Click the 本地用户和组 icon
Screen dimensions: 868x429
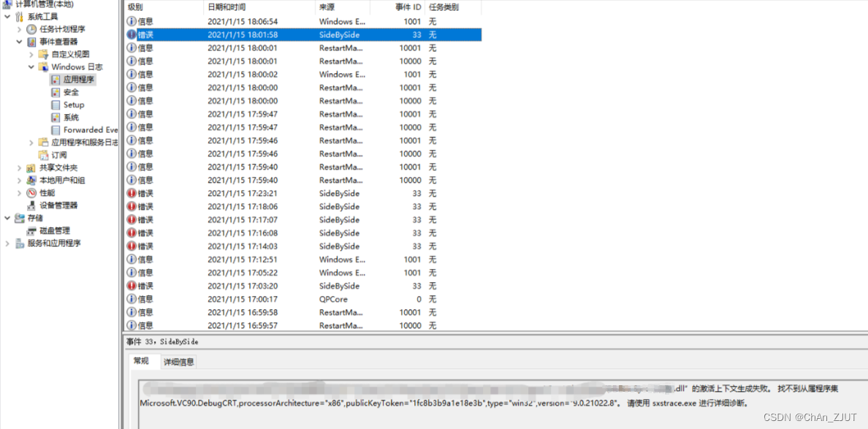31,181
